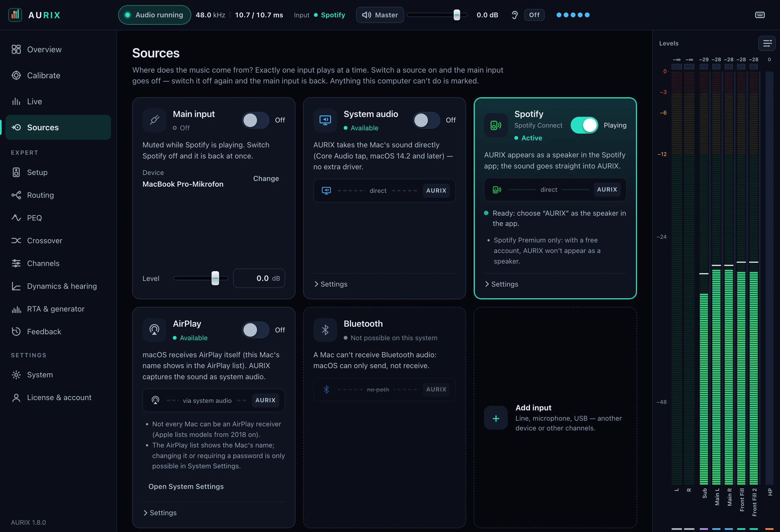Click the System gear icon

tap(16, 375)
